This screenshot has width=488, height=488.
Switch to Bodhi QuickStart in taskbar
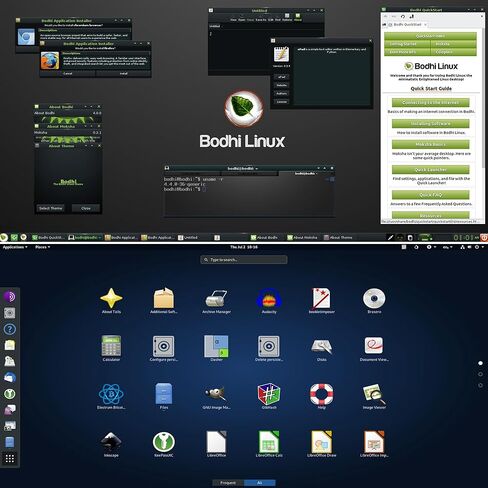48,238
